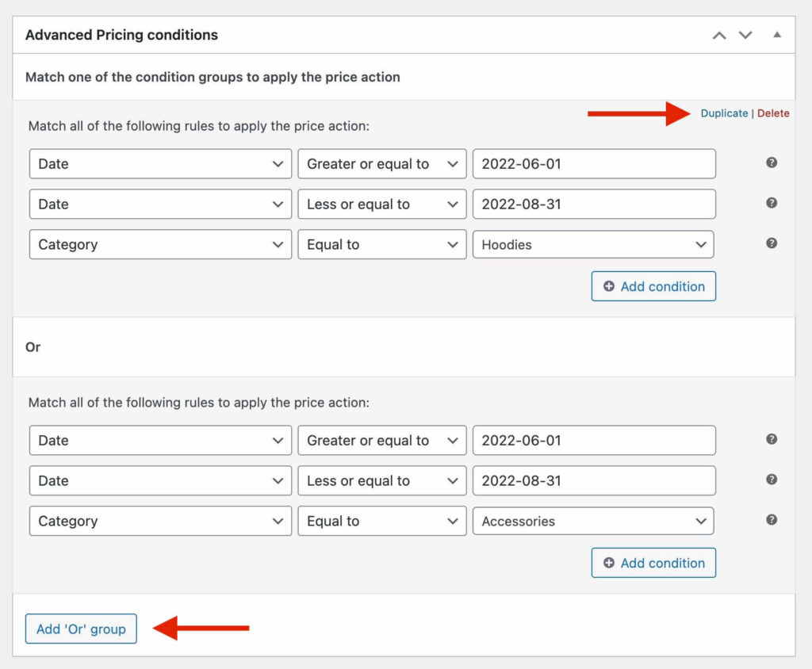This screenshot has width=812, height=669.
Task: Open 'Less or equal to' dropdown in Hoodies group
Action: coord(382,204)
